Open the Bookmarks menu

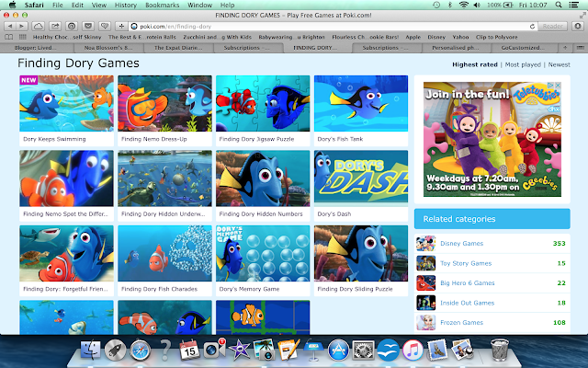(x=162, y=5)
